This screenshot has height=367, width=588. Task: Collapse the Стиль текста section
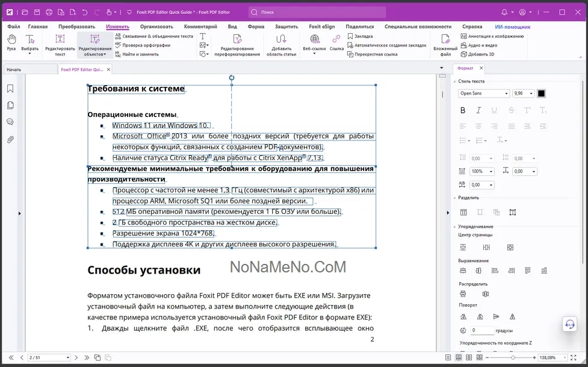click(455, 81)
